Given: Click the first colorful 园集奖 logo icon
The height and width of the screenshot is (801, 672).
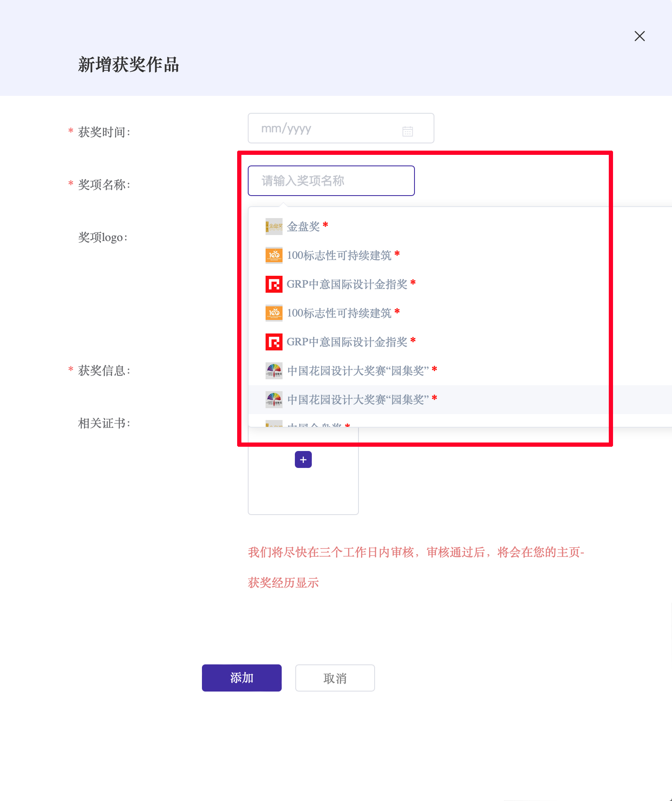Looking at the screenshot, I should (x=274, y=371).
